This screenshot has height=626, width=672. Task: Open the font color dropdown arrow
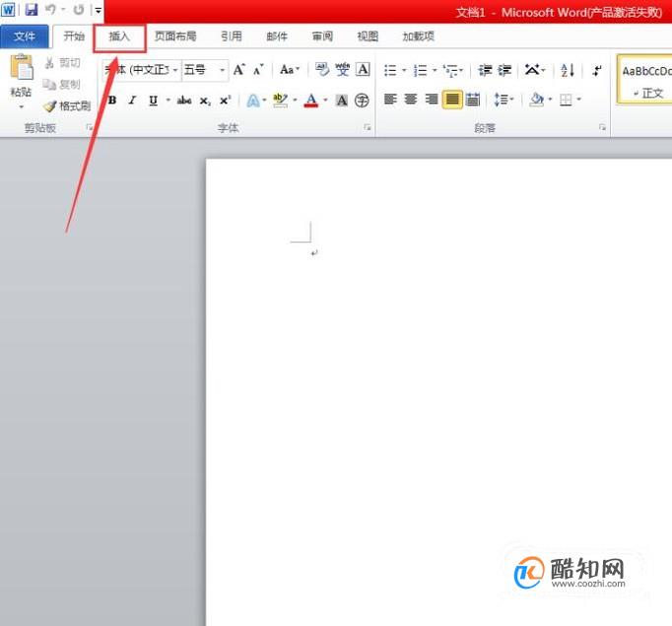pos(326,101)
